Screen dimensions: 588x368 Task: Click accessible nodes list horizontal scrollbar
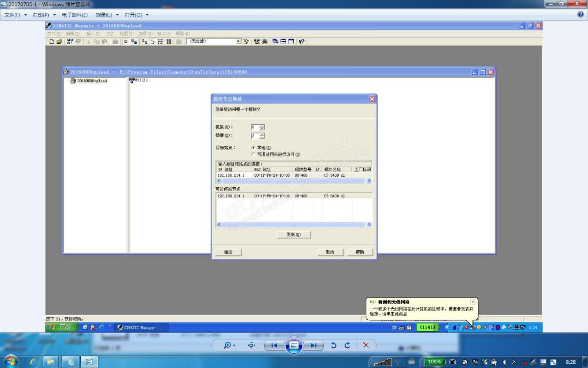pyautogui.click(x=294, y=224)
